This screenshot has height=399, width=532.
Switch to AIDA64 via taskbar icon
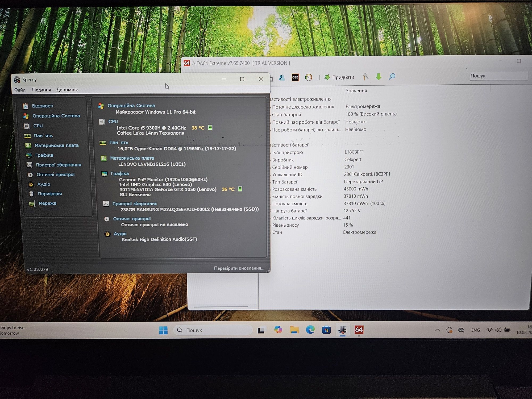(359, 330)
